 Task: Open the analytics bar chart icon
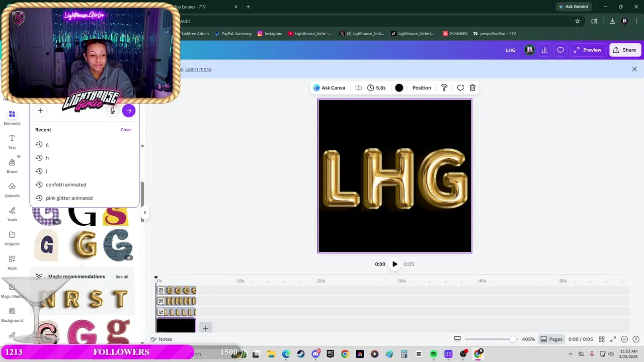click(544, 50)
